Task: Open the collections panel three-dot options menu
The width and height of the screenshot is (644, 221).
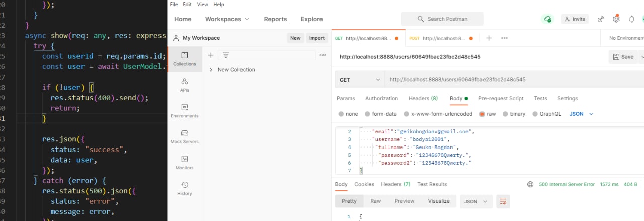Action: point(323,55)
